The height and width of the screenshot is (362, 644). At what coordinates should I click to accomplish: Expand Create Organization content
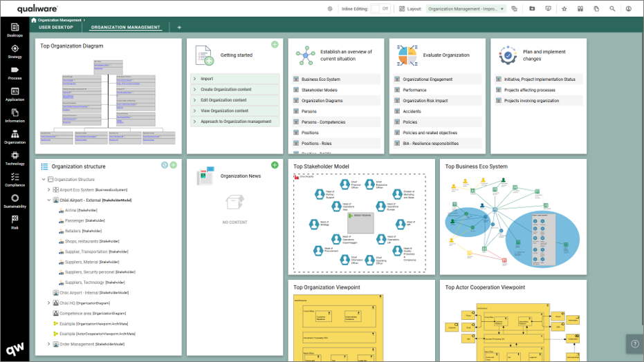point(235,89)
